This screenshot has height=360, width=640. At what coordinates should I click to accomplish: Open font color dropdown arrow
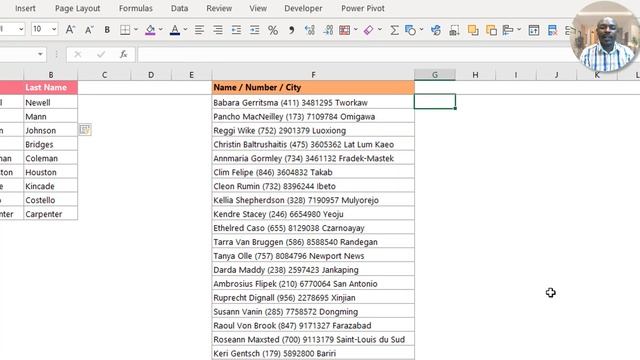point(185,30)
